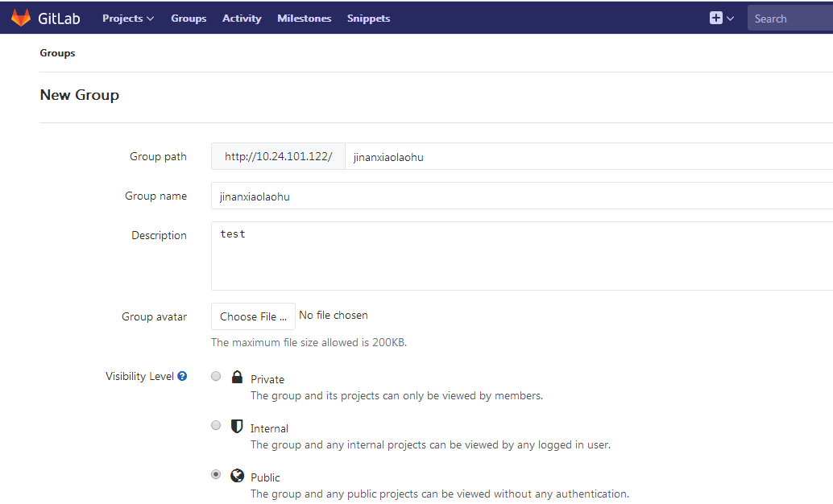Click the Group name input field
Screen dimensions: 833x504
point(522,196)
